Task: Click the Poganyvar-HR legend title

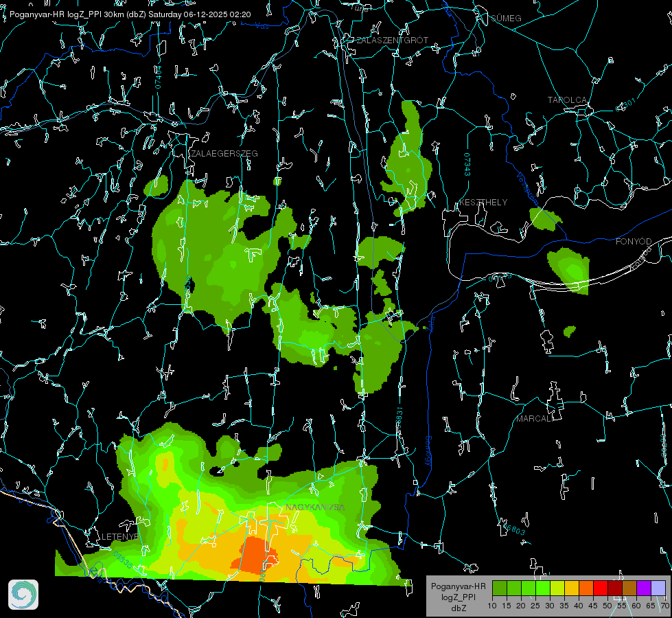Action: (x=458, y=586)
